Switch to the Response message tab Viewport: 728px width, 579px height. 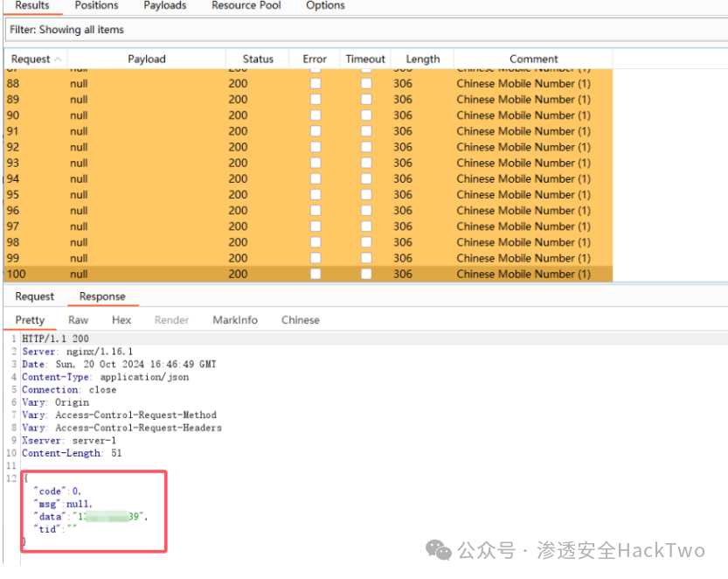(102, 296)
